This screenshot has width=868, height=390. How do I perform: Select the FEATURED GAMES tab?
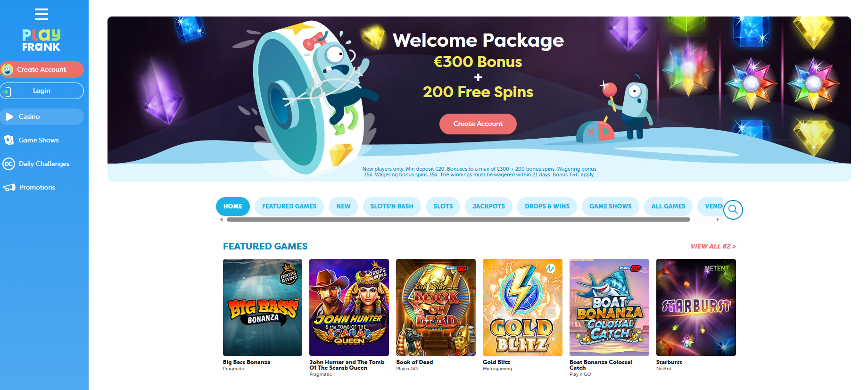[289, 206]
